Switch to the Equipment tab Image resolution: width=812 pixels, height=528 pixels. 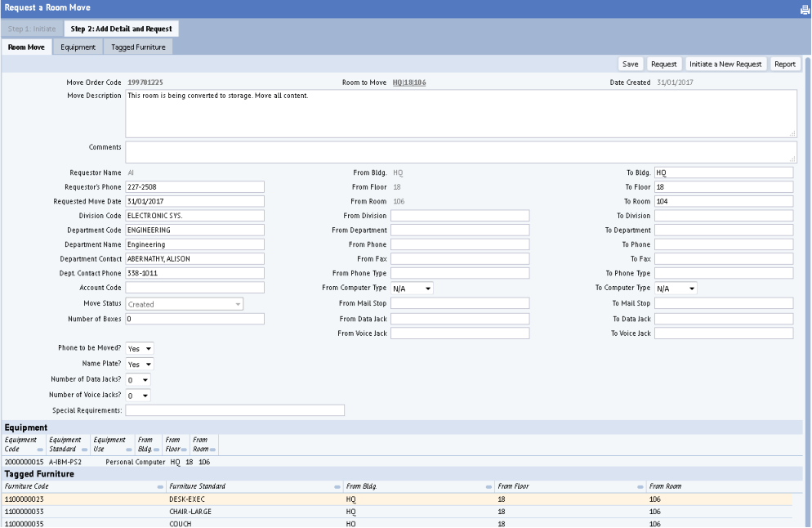(78, 47)
